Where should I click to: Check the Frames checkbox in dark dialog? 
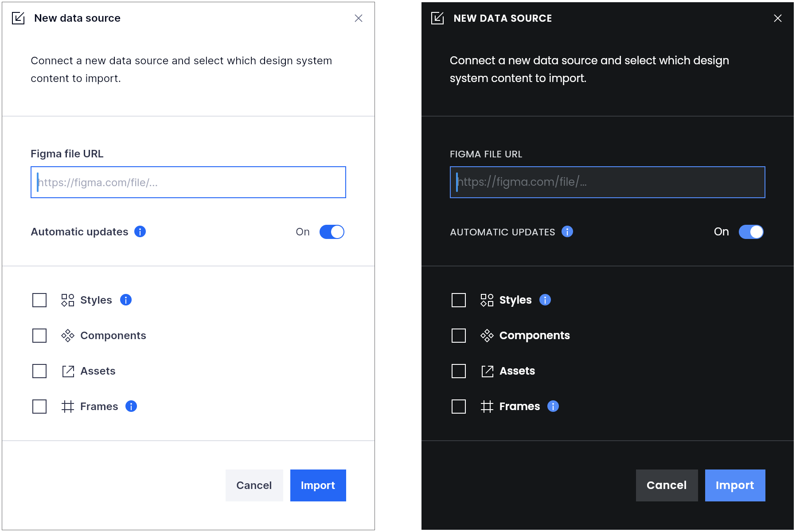[459, 407]
